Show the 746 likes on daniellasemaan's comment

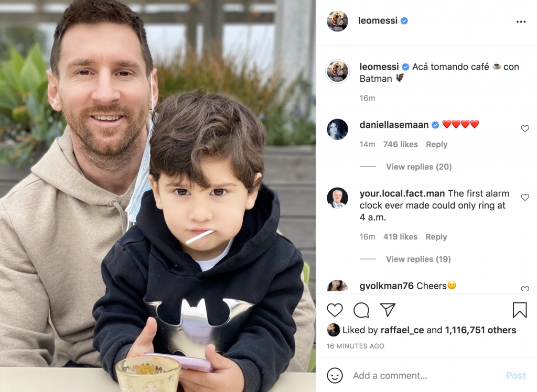coord(400,145)
